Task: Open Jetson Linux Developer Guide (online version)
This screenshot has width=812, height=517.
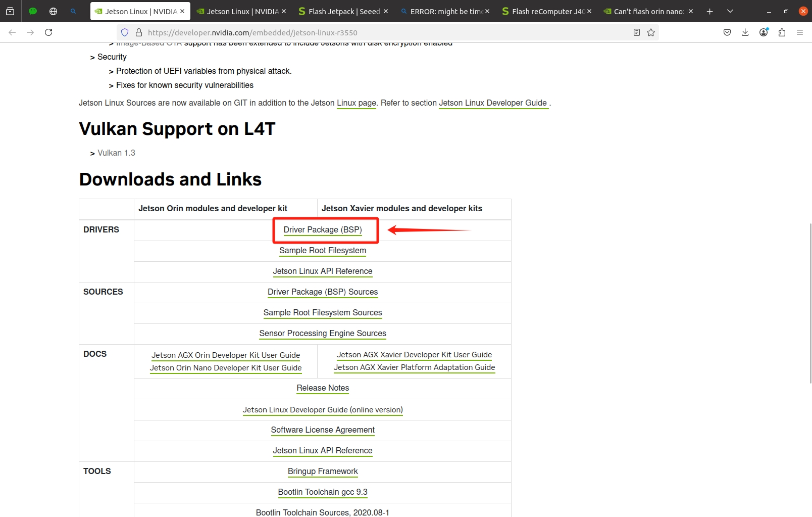Action: click(323, 410)
